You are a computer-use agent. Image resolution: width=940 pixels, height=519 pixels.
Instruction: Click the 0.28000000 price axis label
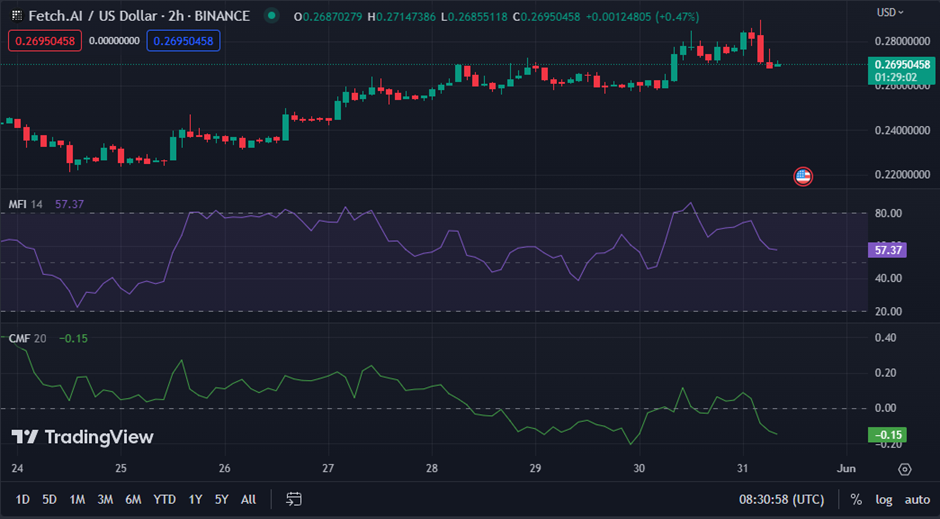click(902, 41)
